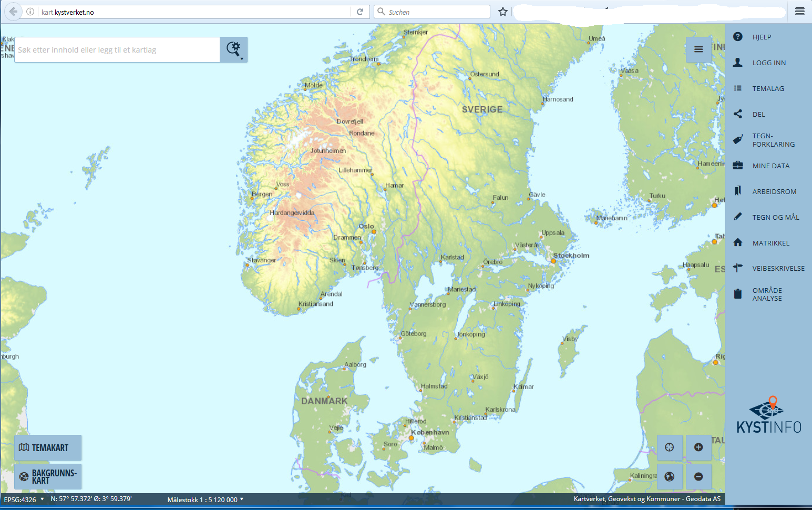The height and width of the screenshot is (510, 812).
Task: Open the Hjelp help menu item
Action: (x=761, y=37)
